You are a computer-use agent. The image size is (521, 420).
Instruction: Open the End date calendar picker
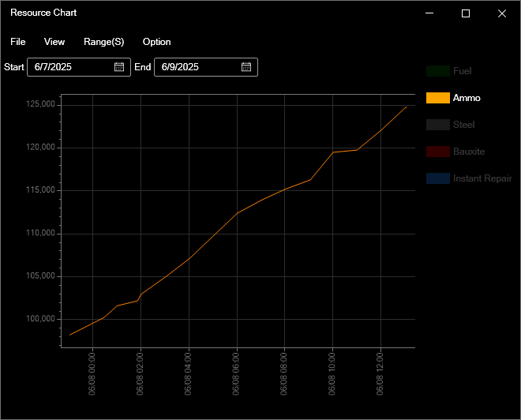246,67
